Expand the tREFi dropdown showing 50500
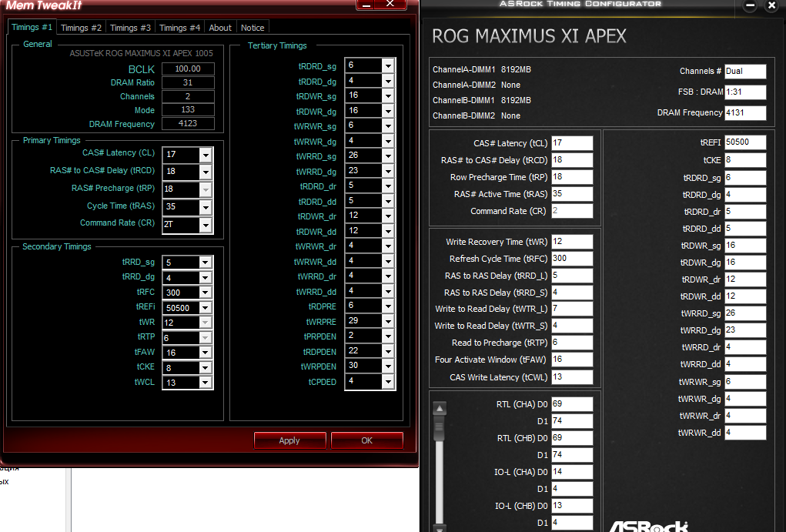 point(206,307)
